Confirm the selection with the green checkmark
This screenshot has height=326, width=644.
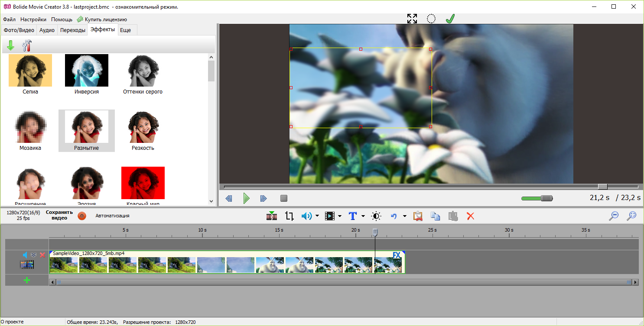(450, 19)
